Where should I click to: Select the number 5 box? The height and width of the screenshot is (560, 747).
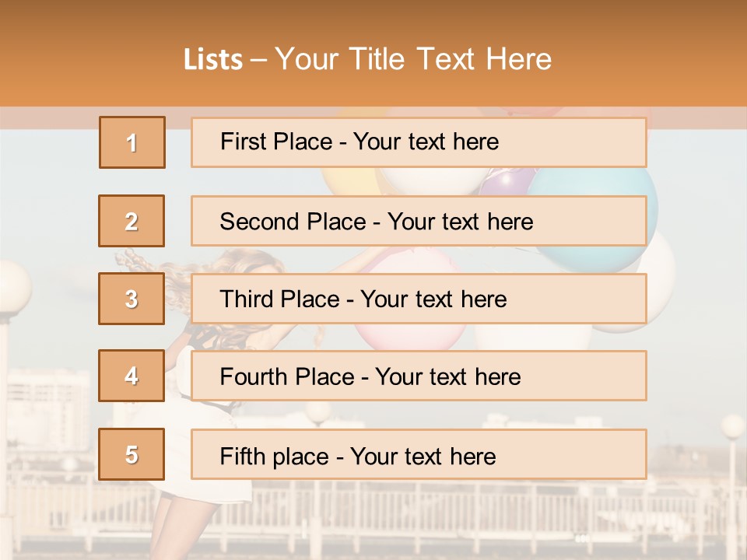(x=132, y=454)
